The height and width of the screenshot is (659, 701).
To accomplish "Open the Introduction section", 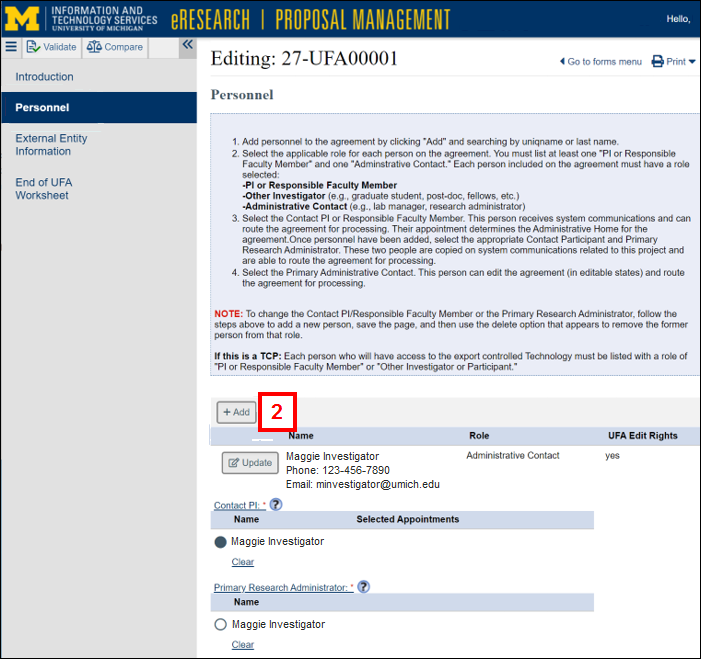I will [44, 77].
